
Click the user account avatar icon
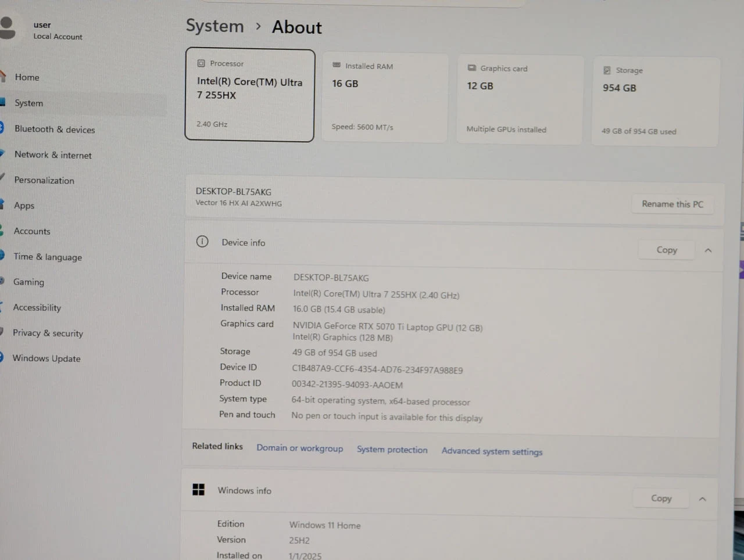point(7,27)
